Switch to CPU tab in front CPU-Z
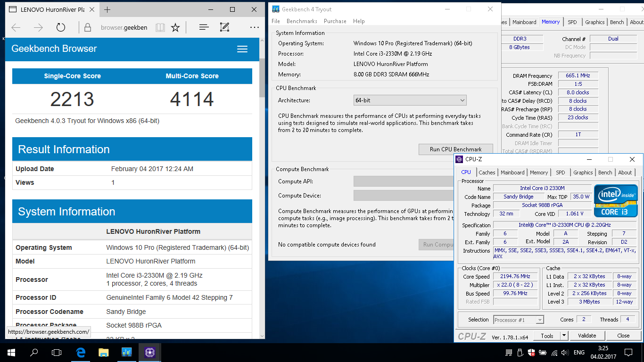This screenshot has width=644, height=362. [x=466, y=173]
